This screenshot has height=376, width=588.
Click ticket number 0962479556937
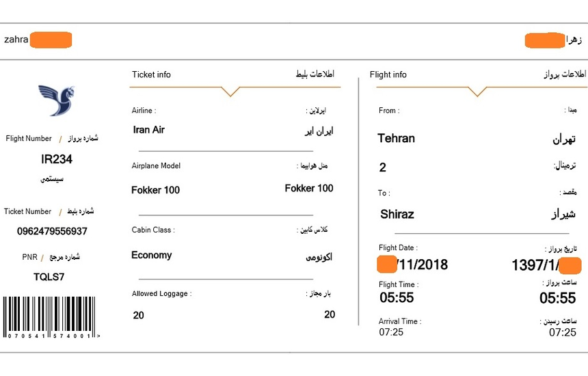pos(52,231)
